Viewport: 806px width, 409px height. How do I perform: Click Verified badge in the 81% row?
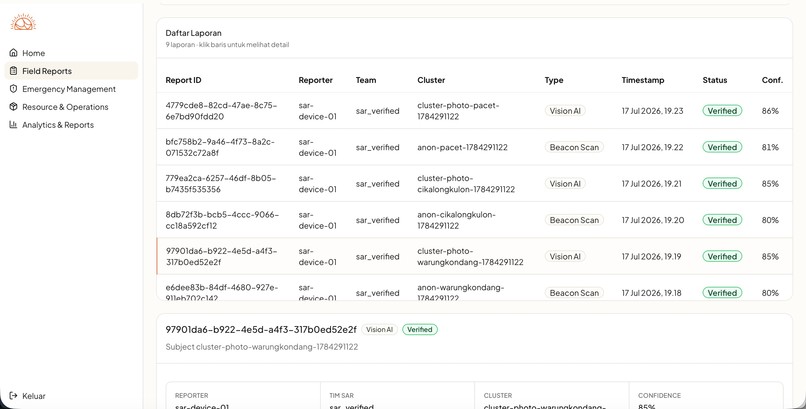[x=722, y=147]
